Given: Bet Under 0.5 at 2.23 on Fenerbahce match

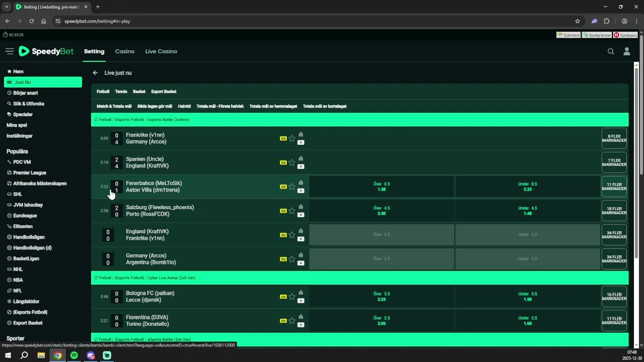Looking at the screenshot, I should (528, 187).
